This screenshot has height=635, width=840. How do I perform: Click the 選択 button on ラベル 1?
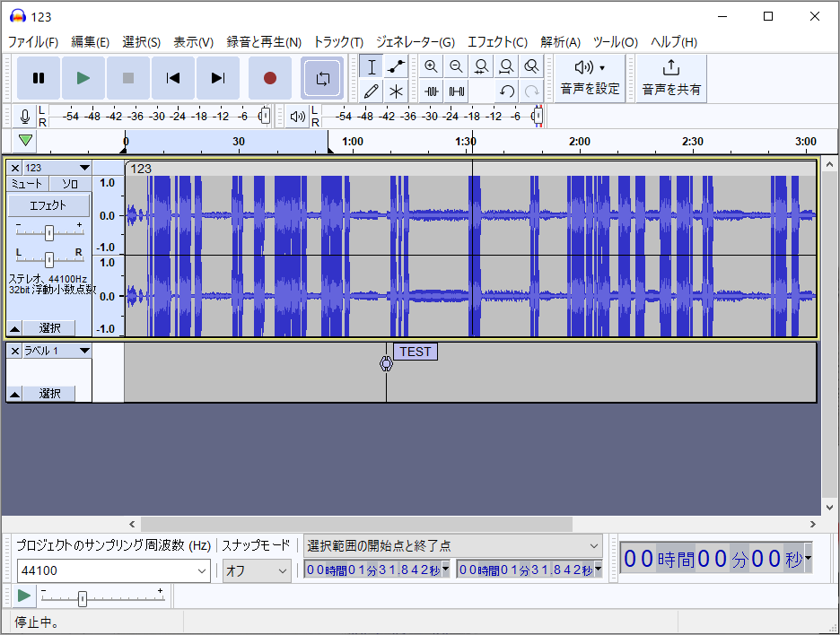[49, 393]
